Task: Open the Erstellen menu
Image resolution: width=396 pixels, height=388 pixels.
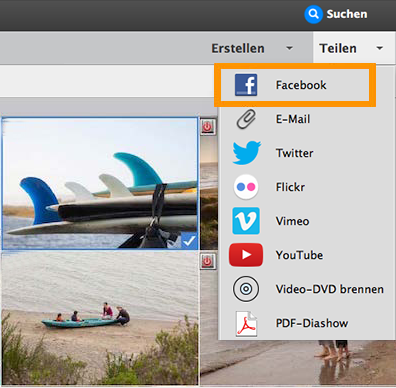Action: pos(238,48)
